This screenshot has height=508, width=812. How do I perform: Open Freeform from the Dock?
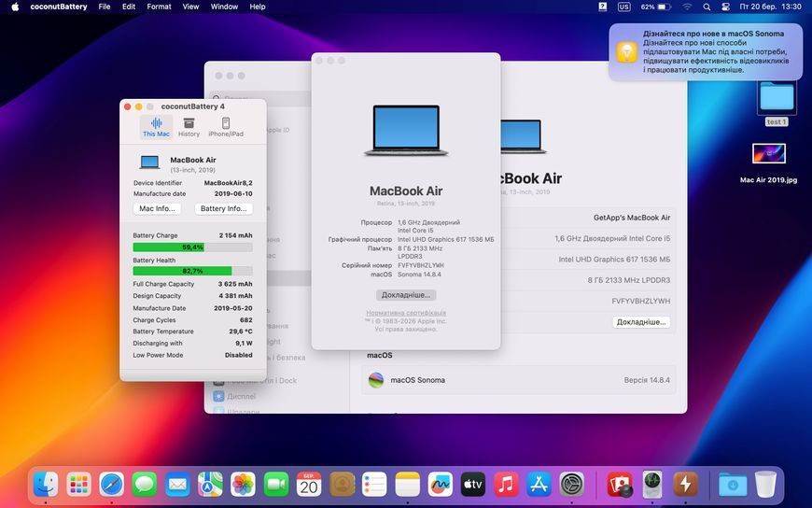coord(441,484)
